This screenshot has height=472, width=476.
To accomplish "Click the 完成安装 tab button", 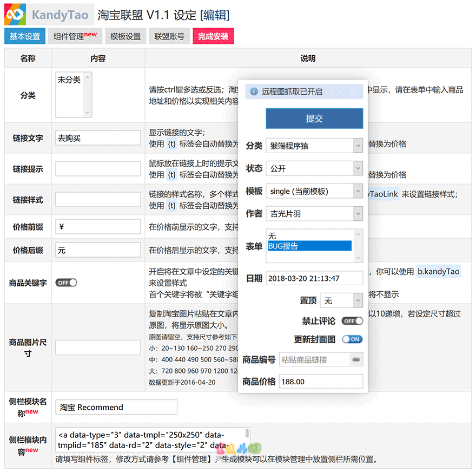I will [213, 36].
